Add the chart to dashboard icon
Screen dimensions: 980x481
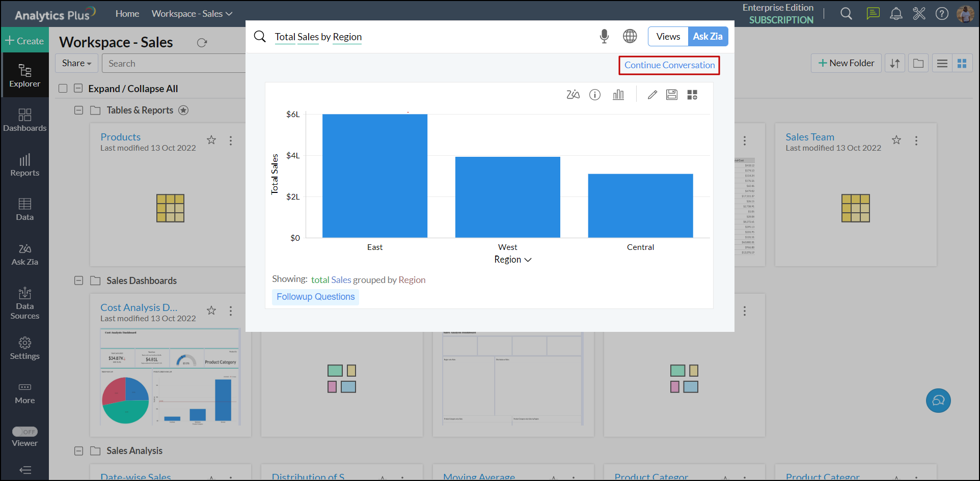click(x=692, y=95)
